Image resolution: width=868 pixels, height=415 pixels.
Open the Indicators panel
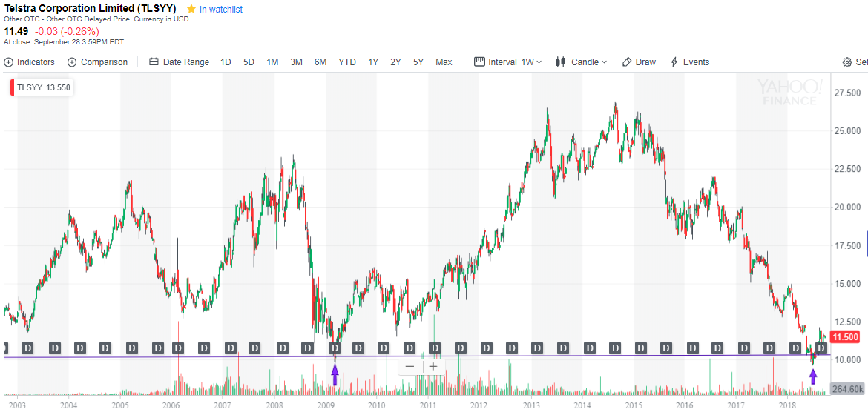30,62
